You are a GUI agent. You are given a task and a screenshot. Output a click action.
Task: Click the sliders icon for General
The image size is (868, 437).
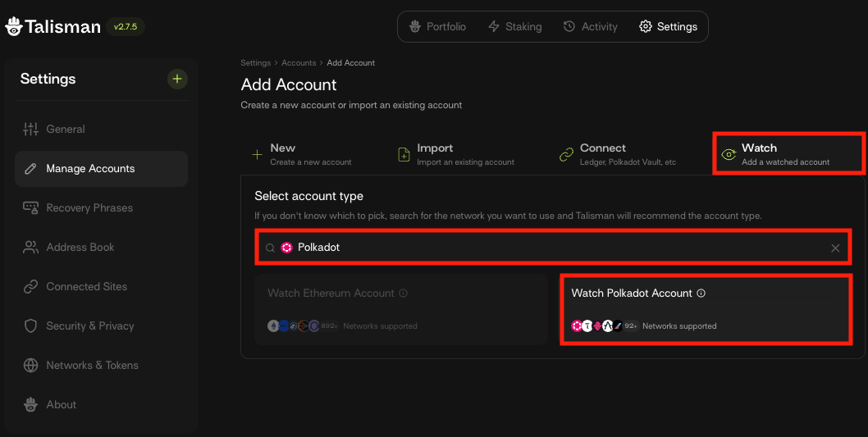coord(30,130)
